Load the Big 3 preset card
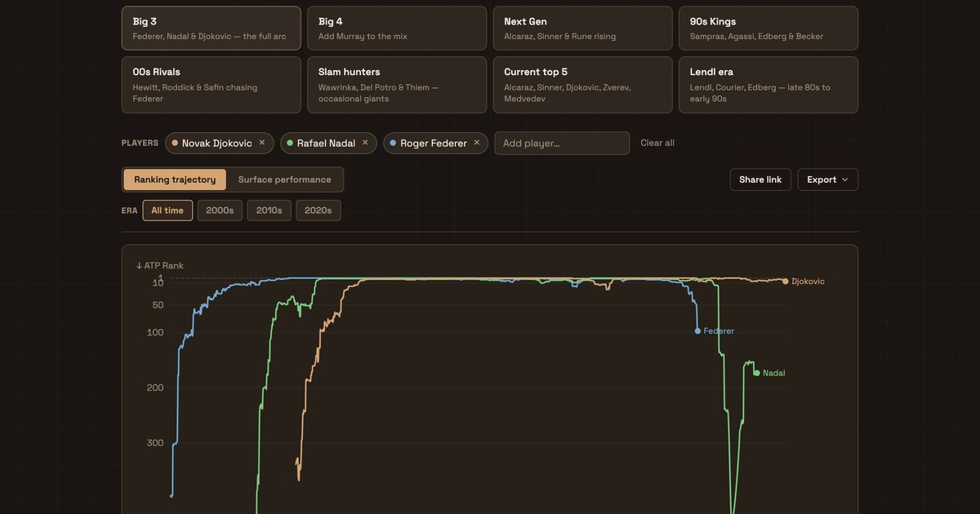Screen dimensions: 980x514 212,29
